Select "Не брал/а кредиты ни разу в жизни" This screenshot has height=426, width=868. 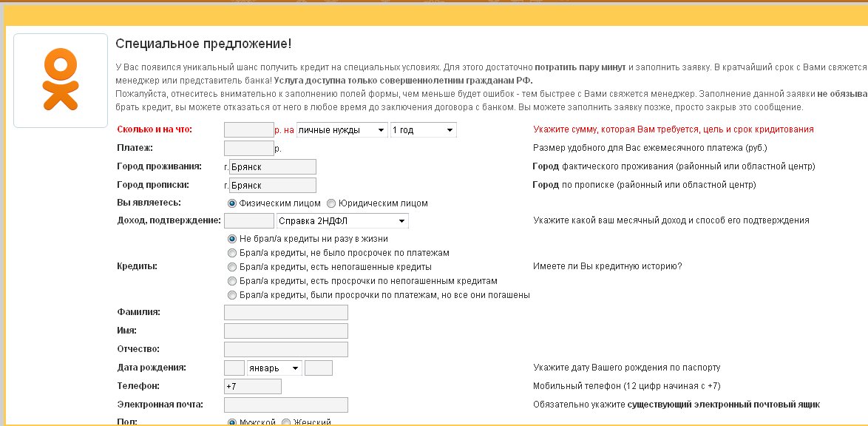point(232,239)
